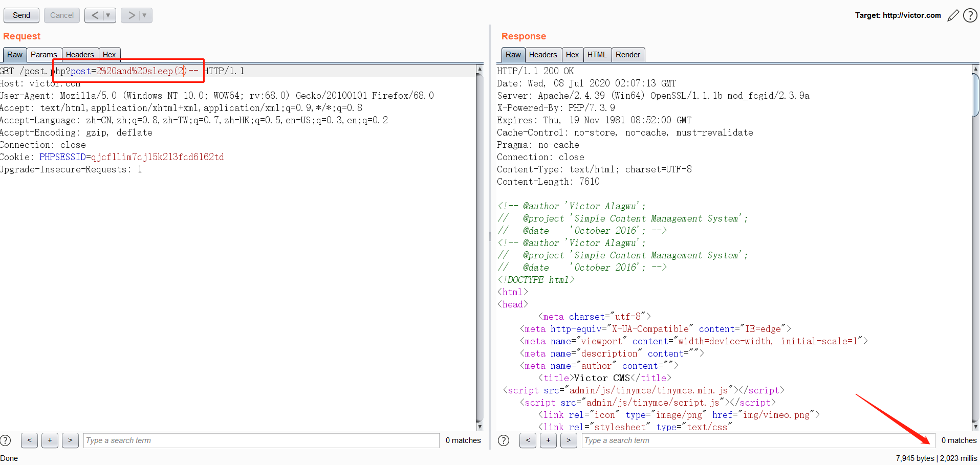The width and height of the screenshot is (980, 465).
Task: Click request pane scrollbar down arrow
Action: (x=480, y=427)
